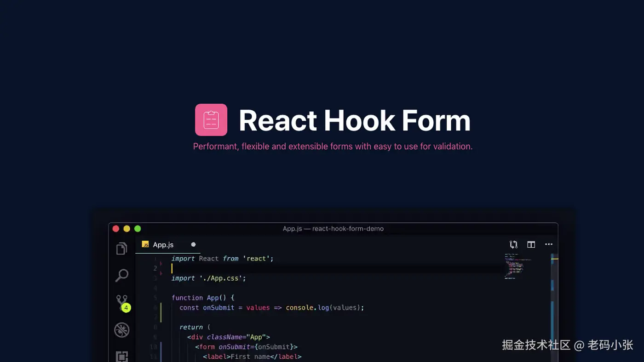This screenshot has width=644, height=362.
Task: Click the div className="App" line
Action: (x=229, y=337)
